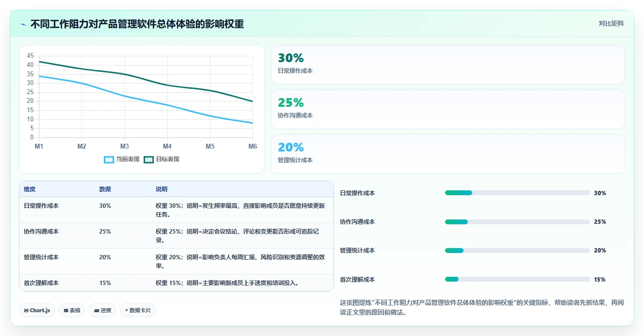The width and height of the screenshot is (644, 336).
Task: Click the 25% value in the table
Action: 105,231
